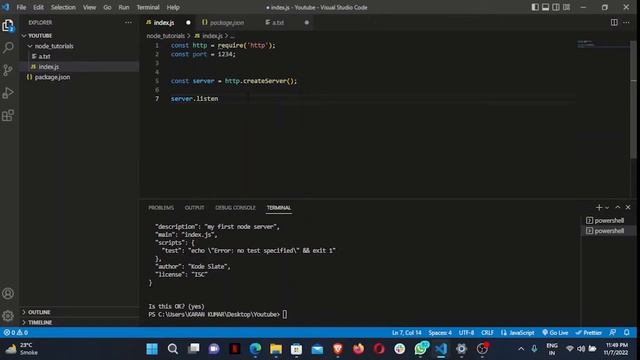Viewport: 640px width, 360px height.
Task: Open the launch profile dropdown arrow
Action: click(x=607, y=208)
